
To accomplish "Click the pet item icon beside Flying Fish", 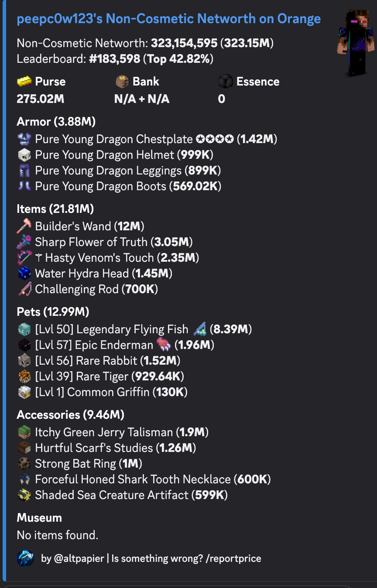I will [x=199, y=329].
